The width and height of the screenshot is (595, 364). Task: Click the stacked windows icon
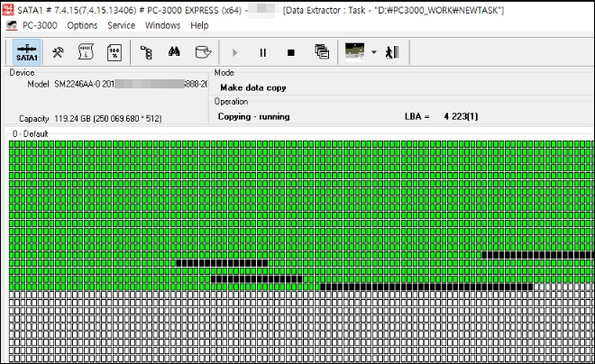click(x=322, y=51)
